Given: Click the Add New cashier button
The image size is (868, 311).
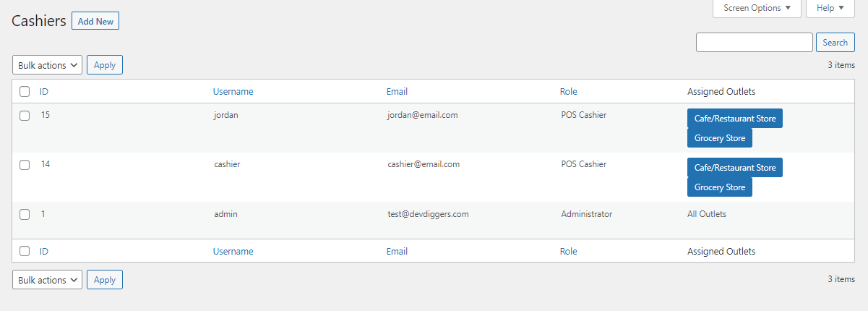Looking at the screenshot, I should 95,22.
